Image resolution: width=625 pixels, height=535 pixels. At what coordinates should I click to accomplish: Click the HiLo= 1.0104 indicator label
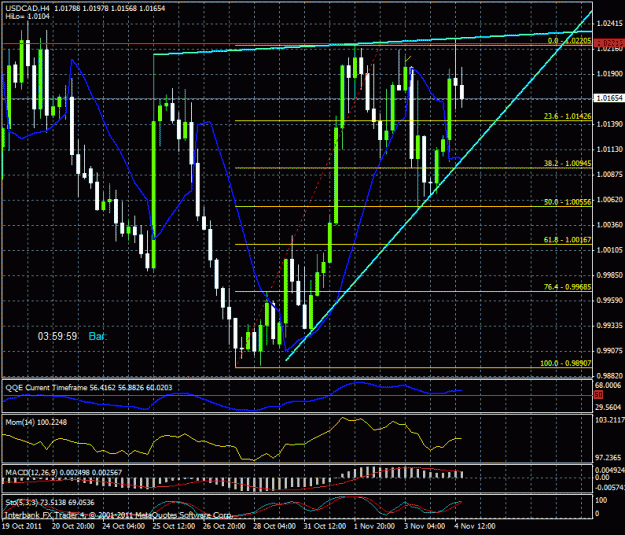pos(28,16)
